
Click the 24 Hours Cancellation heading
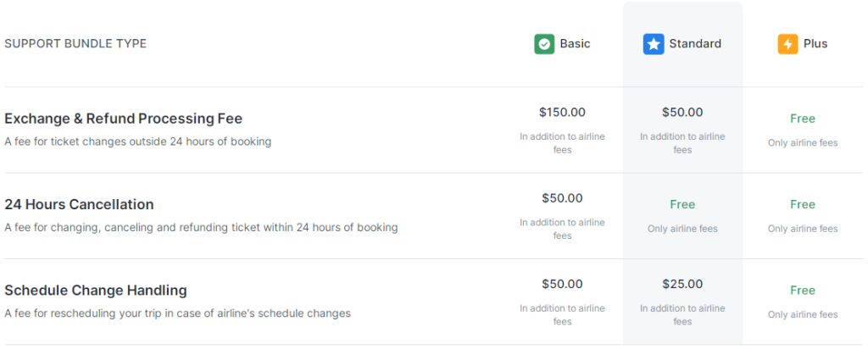79,204
